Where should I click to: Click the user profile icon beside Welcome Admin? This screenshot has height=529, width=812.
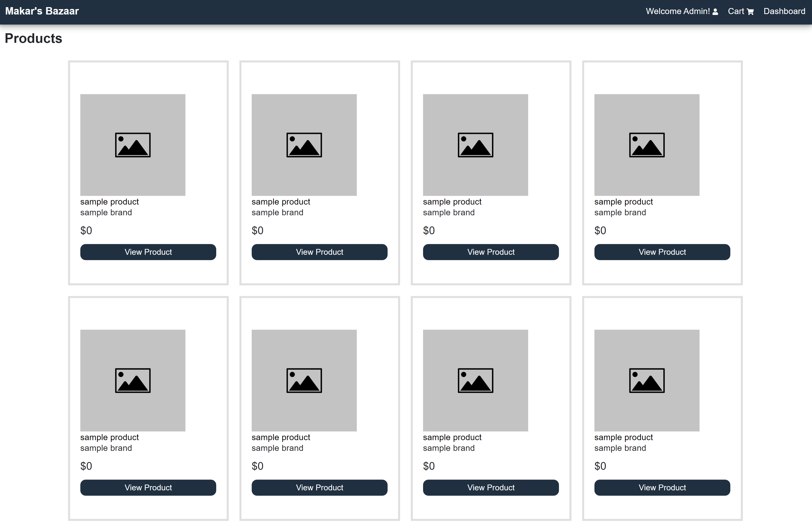715,12
